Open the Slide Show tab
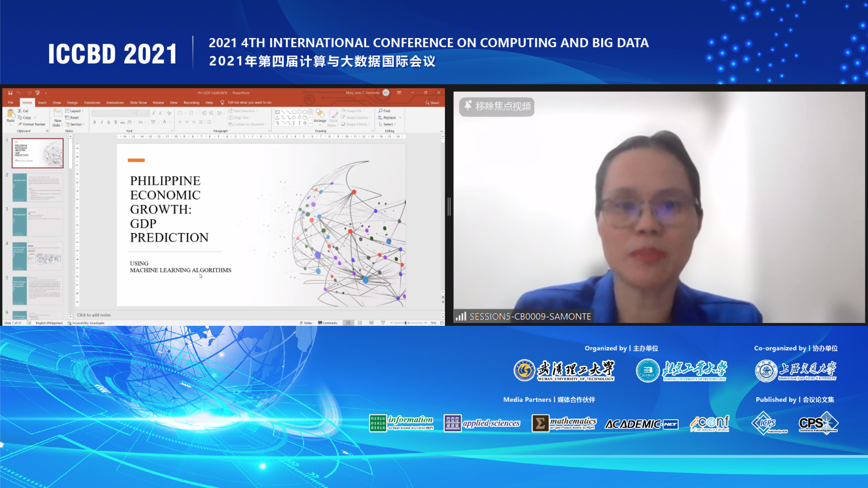 coord(138,103)
